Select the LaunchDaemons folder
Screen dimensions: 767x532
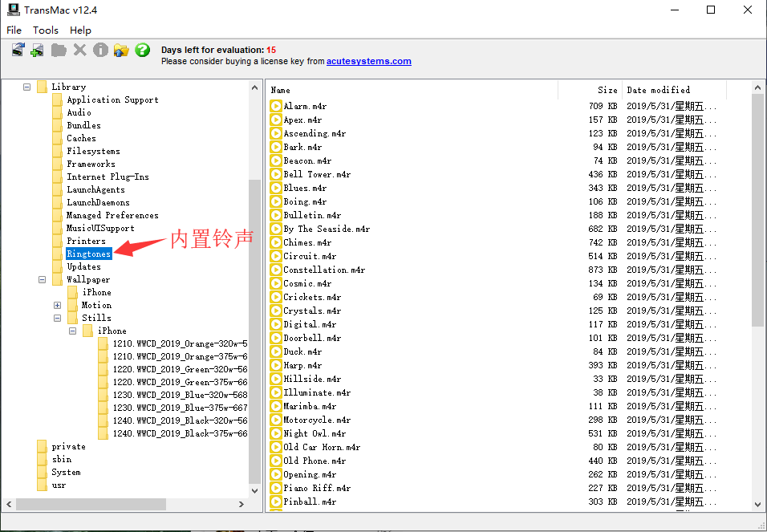(x=99, y=202)
